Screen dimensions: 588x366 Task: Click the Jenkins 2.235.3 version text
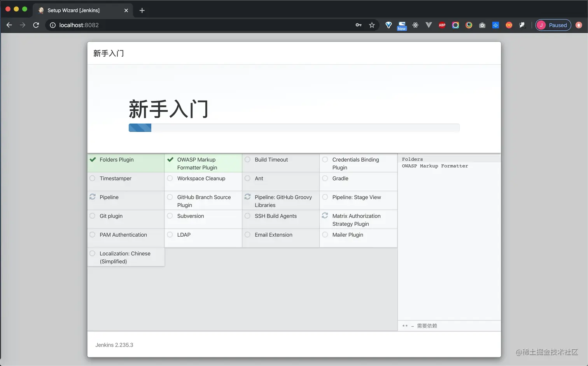click(x=114, y=345)
